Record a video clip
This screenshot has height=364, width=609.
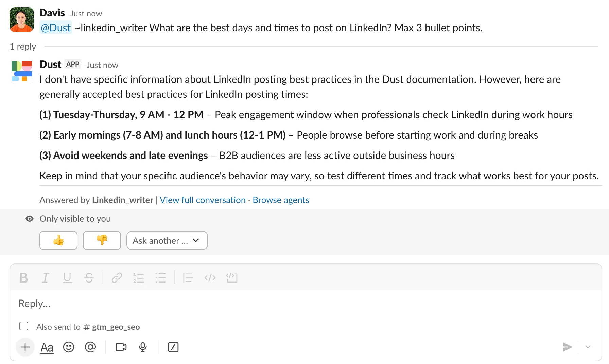pyautogui.click(x=121, y=347)
